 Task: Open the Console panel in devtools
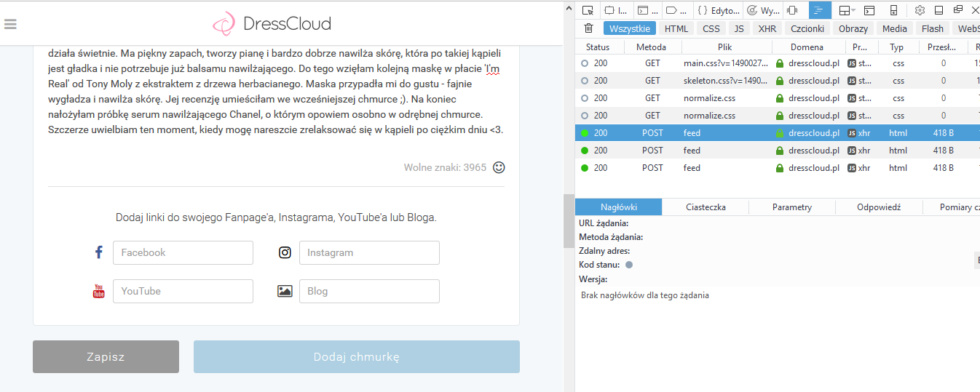click(647, 10)
